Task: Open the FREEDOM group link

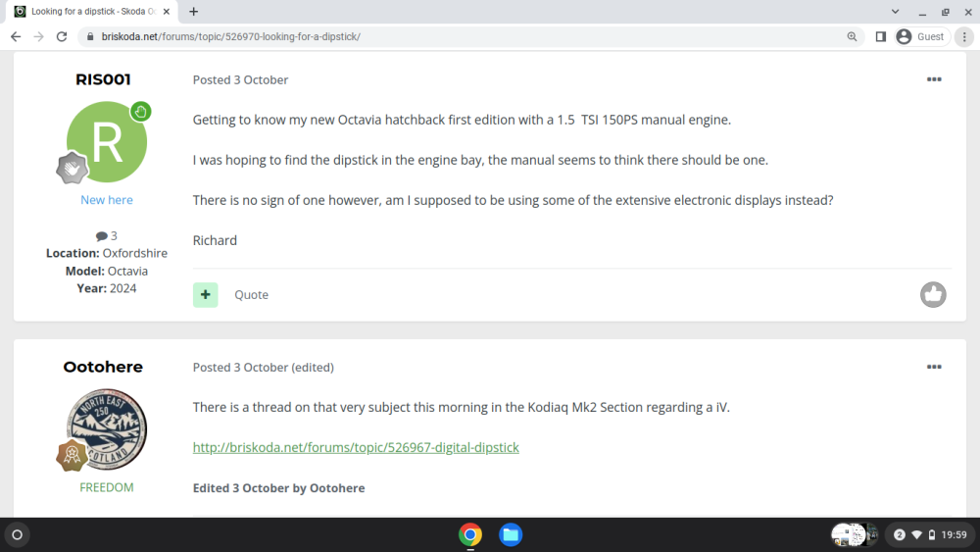Action: pos(107,487)
